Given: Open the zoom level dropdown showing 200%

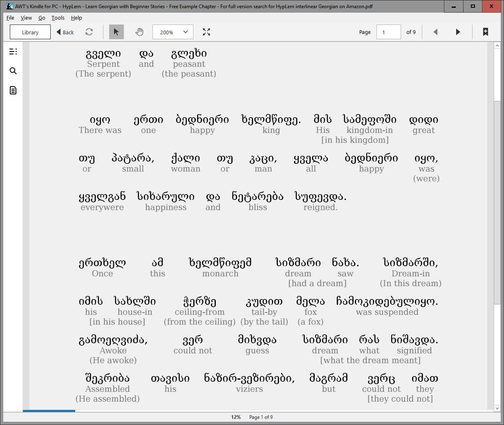Looking at the screenshot, I should 172,32.
